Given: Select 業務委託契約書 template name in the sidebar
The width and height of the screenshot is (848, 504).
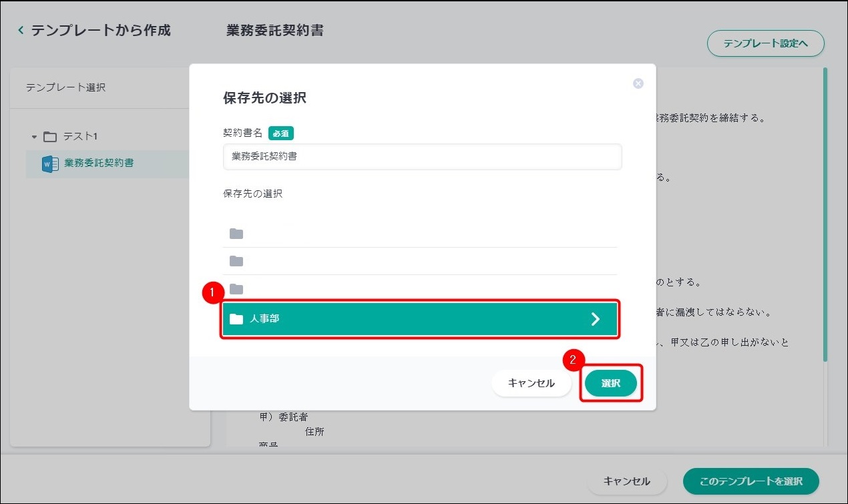Looking at the screenshot, I should click(99, 163).
